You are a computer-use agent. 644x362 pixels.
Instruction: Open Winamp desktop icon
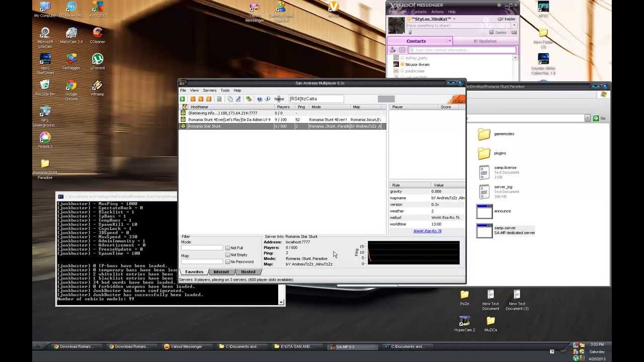pyautogui.click(x=98, y=88)
